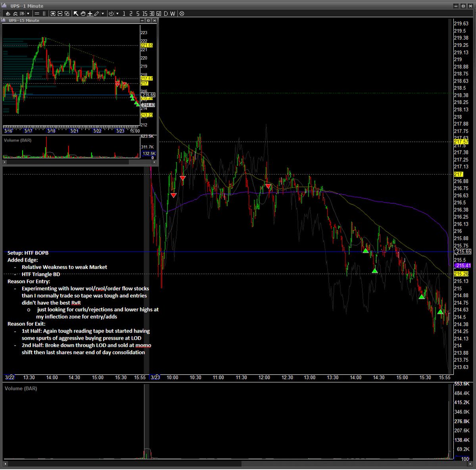Viewport: 476px width, 470px height.
Task: Click the list-settings icon in toolbar
Action: click(22, 13)
